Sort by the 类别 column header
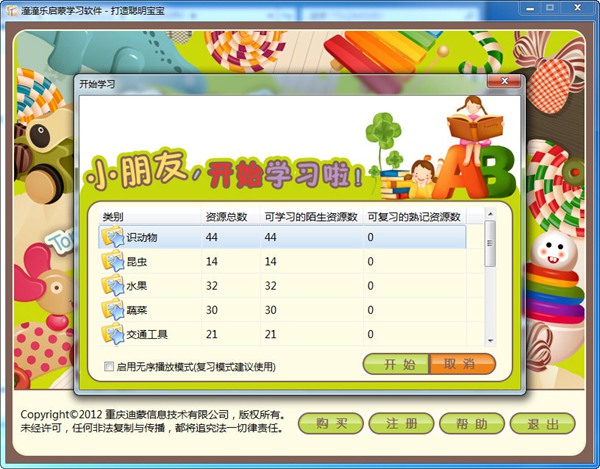600x469 pixels. coord(150,217)
